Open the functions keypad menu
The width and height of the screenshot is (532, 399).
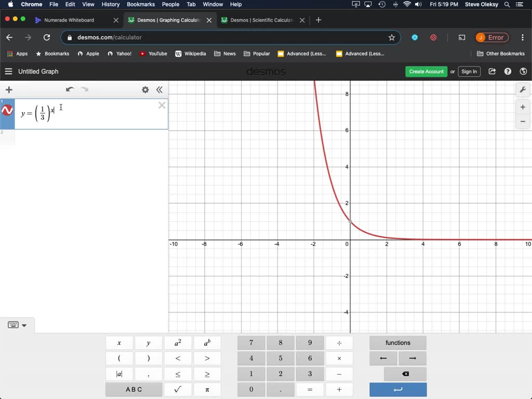point(397,343)
